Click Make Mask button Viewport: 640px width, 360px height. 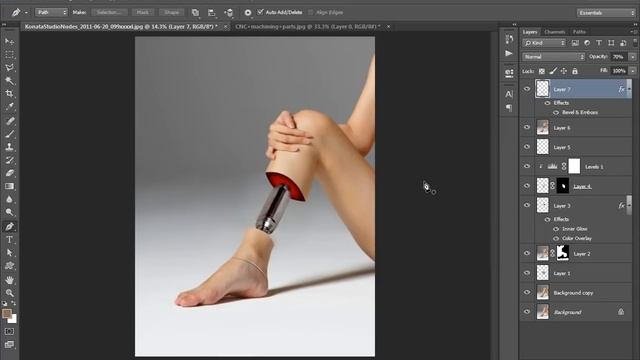142,13
